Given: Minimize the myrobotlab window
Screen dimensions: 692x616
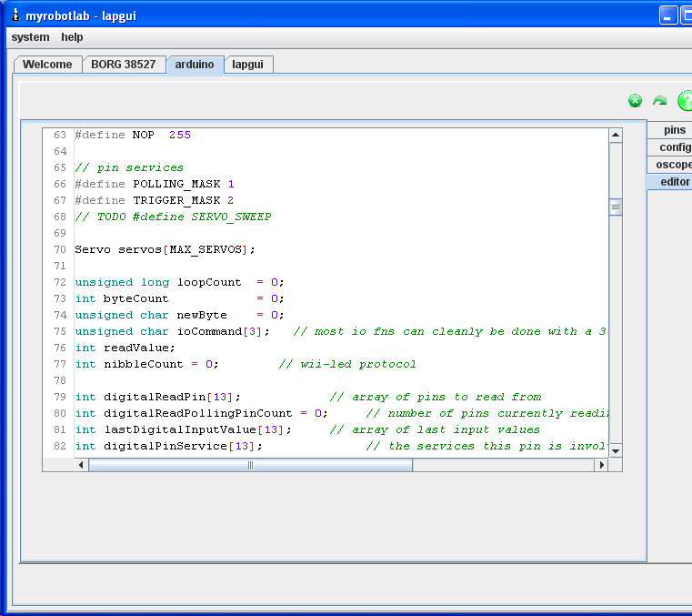Looking at the screenshot, I should (x=668, y=15).
